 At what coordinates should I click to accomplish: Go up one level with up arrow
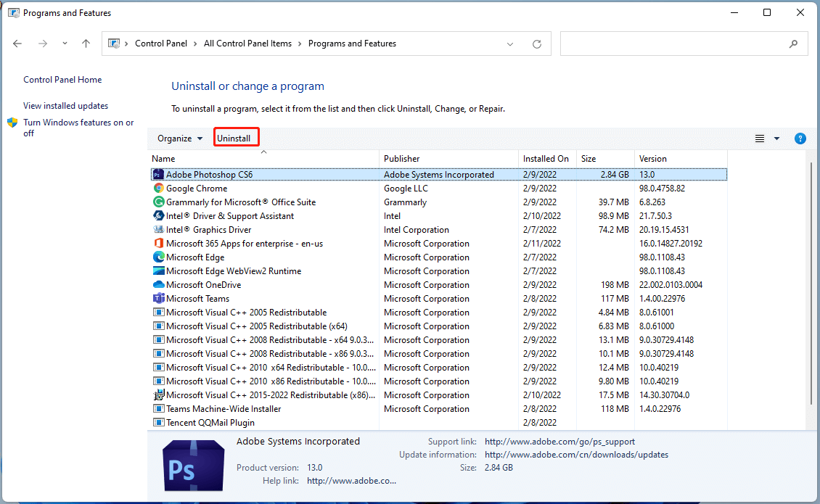(x=86, y=44)
